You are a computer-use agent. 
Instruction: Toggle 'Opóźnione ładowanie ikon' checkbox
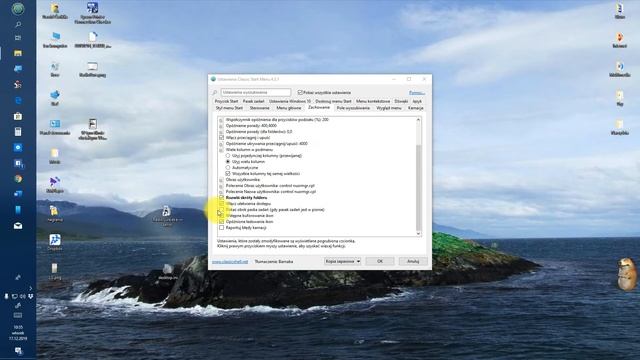click(221, 222)
